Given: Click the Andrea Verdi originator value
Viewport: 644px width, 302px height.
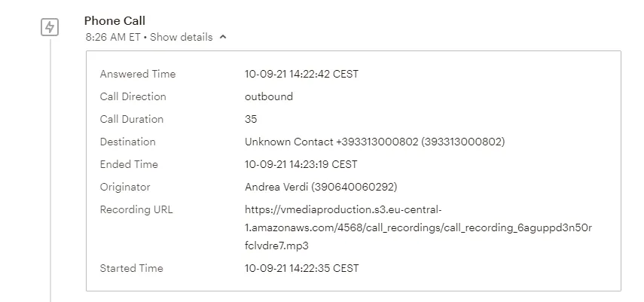Looking at the screenshot, I should 320,187.
